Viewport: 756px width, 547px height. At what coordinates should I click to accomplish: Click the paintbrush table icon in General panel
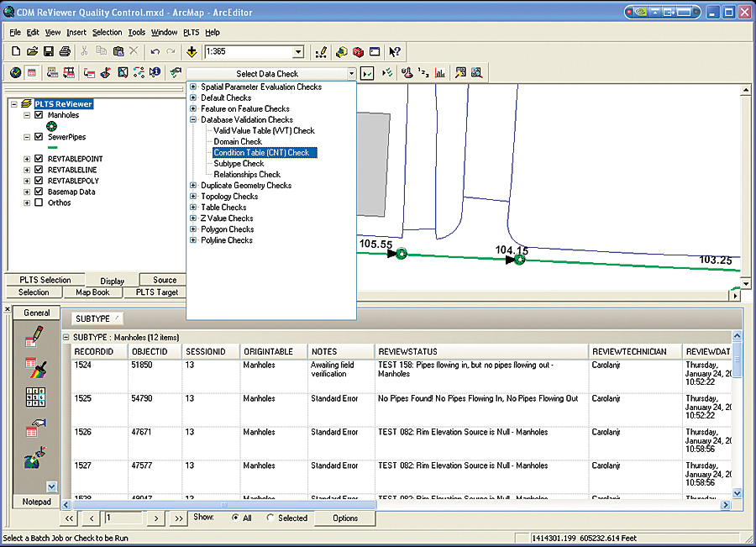click(36, 369)
